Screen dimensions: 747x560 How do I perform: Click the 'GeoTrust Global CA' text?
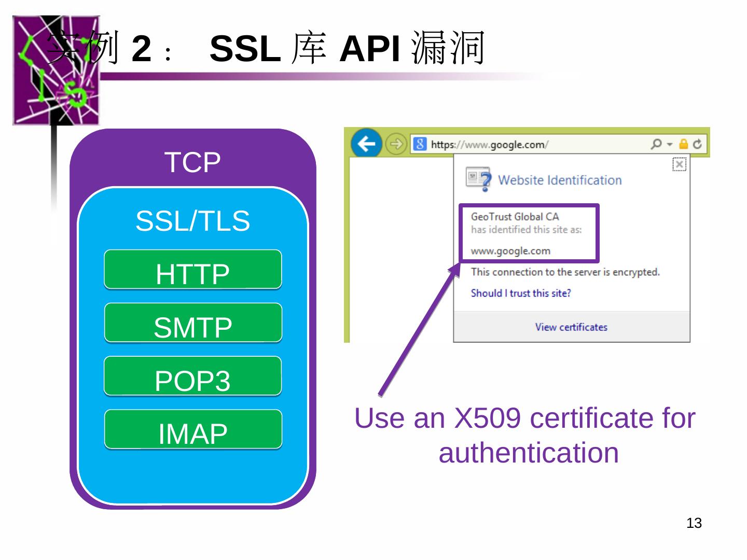[515, 217]
